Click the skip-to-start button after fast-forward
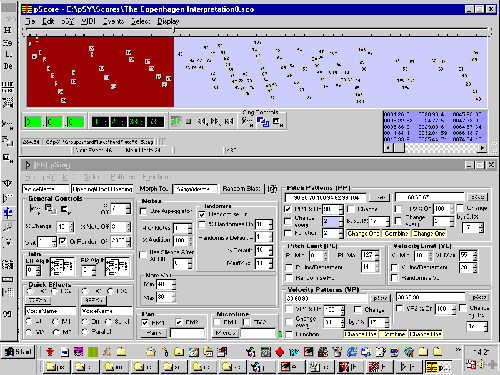Screen dimensions: 500x375 point(229,122)
